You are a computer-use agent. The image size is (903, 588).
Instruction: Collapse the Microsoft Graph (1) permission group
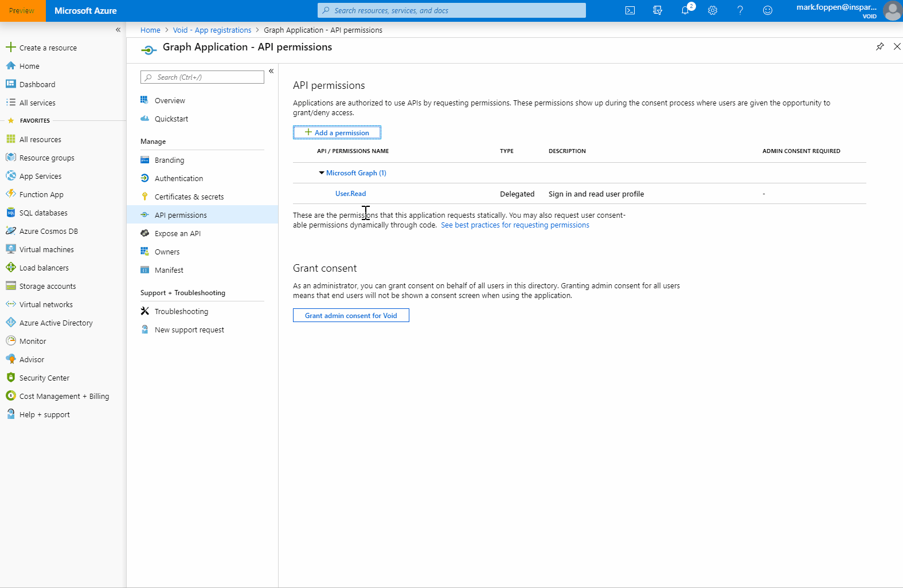coord(322,173)
